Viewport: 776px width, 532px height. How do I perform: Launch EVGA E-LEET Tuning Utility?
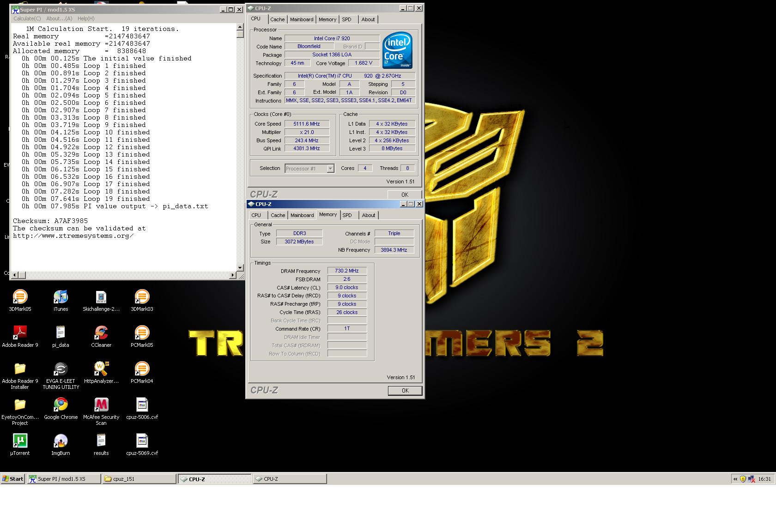click(x=61, y=375)
